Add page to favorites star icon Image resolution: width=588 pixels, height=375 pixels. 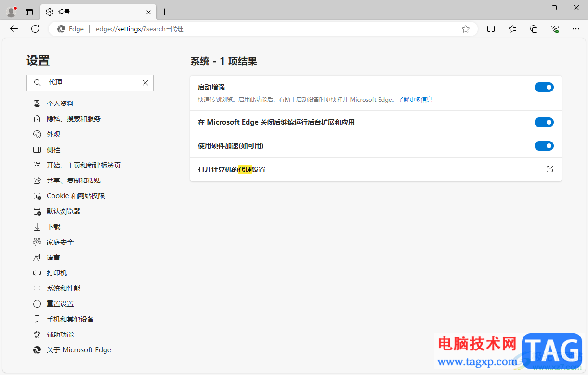(466, 29)
